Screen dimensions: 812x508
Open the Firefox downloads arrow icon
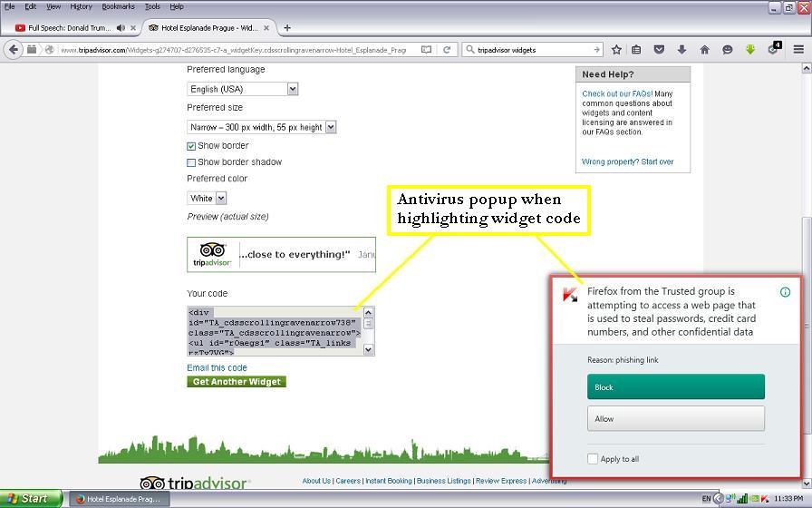click(x=681, y=50)
